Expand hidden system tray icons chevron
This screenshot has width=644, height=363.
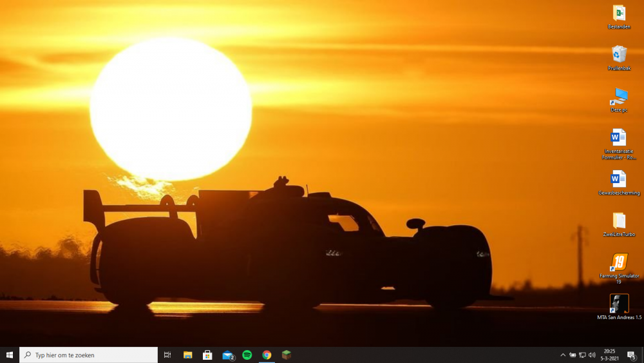563,355
